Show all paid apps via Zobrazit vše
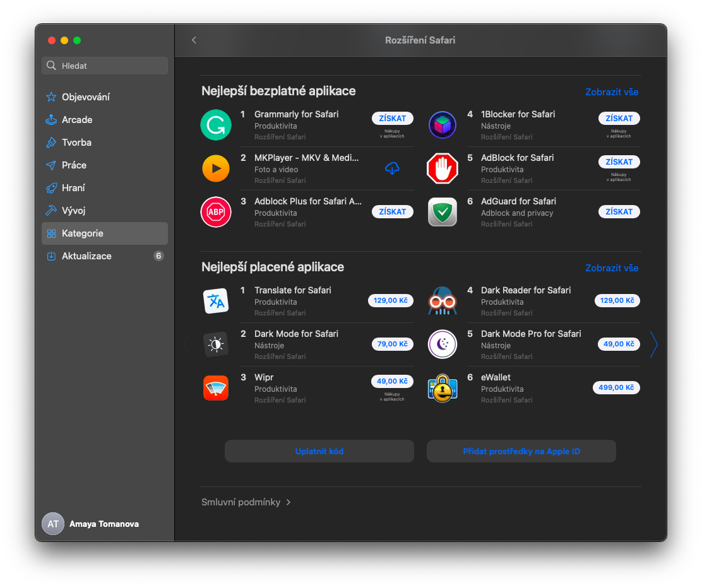The height and width of the screenshot is (588, 702). [x=612, y=268]
